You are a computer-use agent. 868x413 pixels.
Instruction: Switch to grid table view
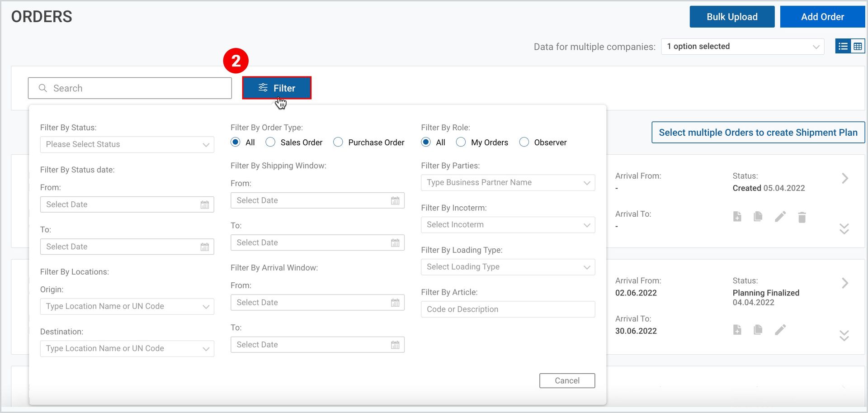(x=858, y=47)
